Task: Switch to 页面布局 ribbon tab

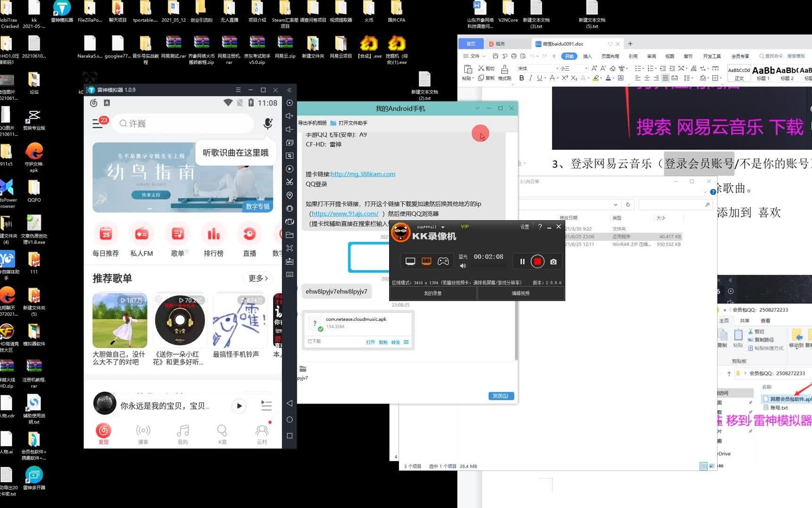Action: pos(610,56)
